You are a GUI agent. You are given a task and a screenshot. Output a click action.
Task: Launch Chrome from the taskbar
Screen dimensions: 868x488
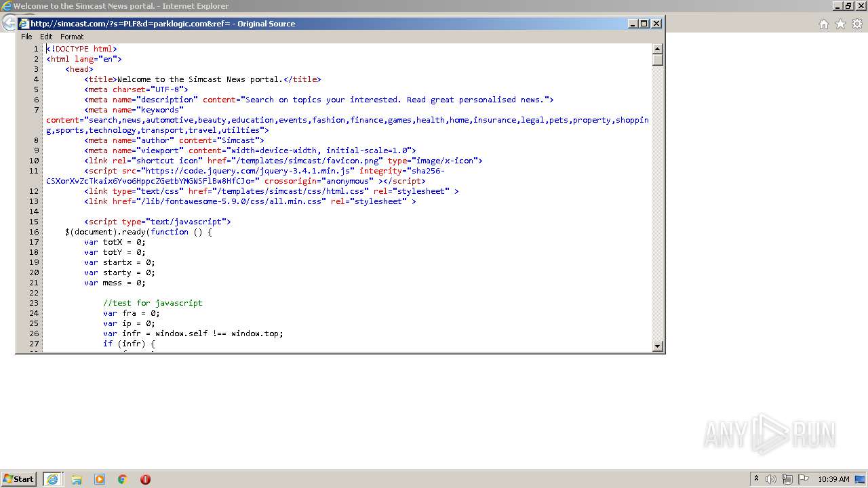(123, 479)
